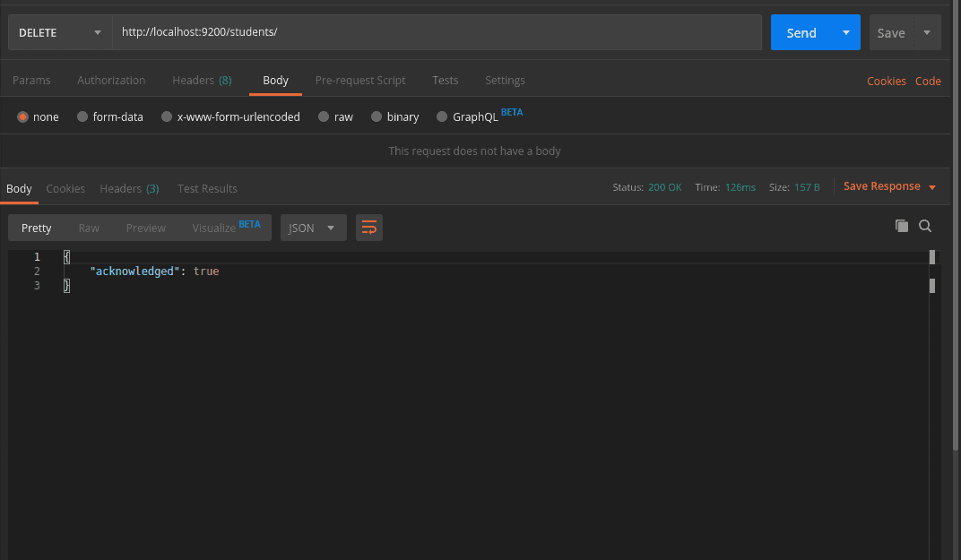Show the response Headers tab
961x560 pixels.
(x=129, y=189)
